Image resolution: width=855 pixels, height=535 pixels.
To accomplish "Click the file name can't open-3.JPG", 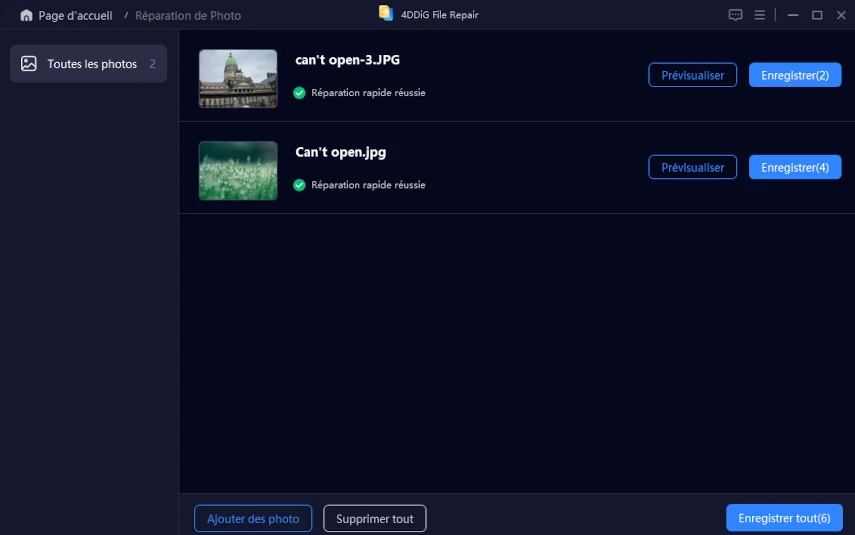I will pos(347,60).
